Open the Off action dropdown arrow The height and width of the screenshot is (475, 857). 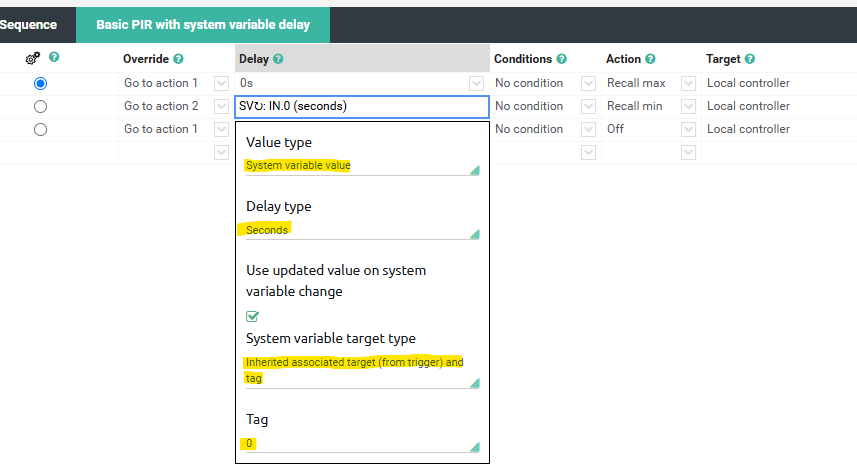coord(689,130)
